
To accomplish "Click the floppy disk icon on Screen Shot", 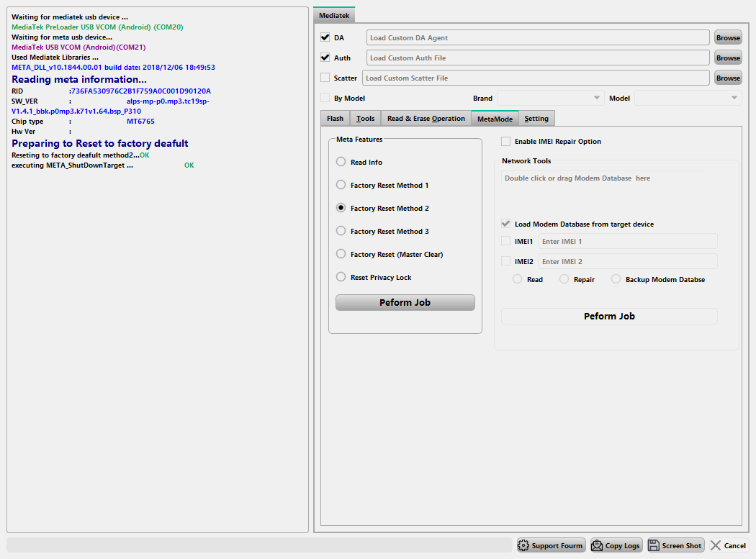I will point(653,545).
